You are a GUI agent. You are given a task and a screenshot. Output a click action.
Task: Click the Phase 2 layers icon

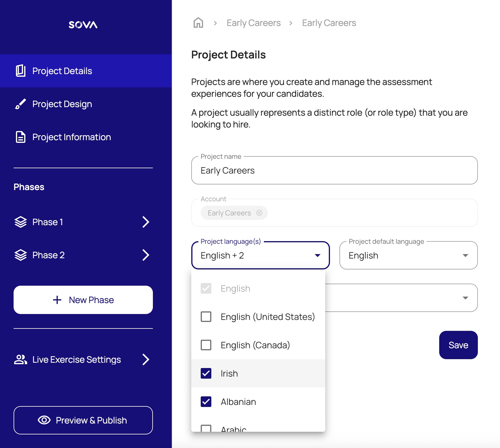coord(20,255)
